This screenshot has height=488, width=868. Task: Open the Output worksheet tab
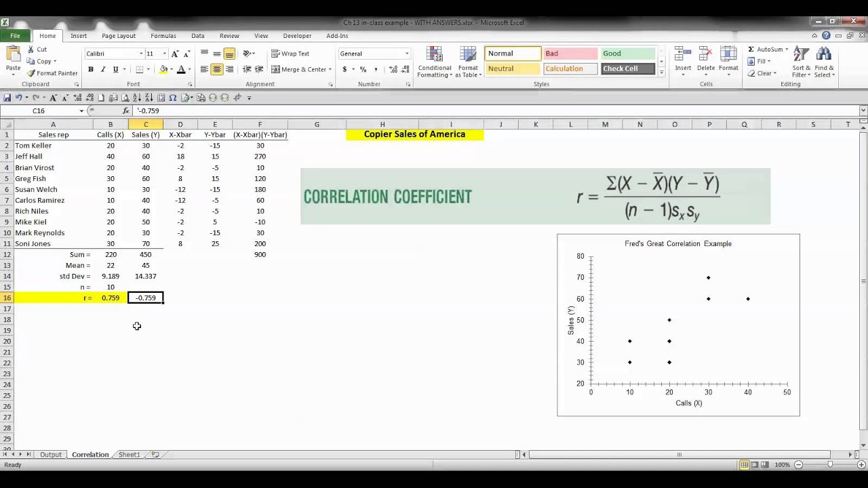51,455
